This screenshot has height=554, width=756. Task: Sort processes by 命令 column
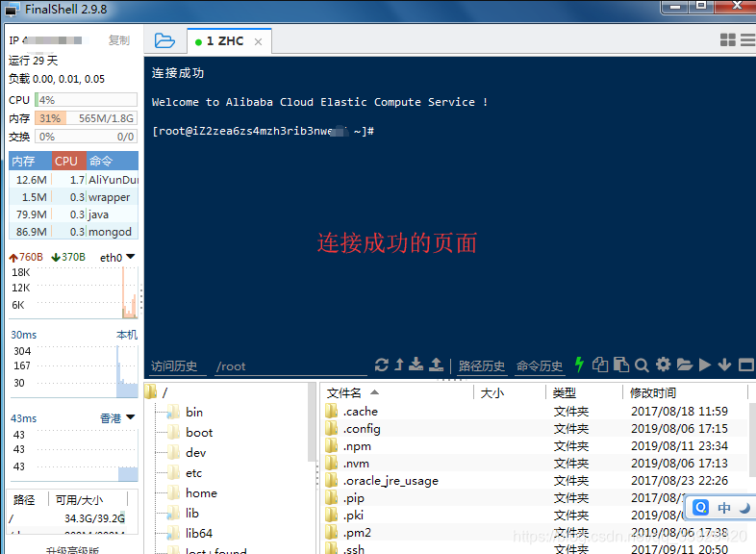point(113,161)
